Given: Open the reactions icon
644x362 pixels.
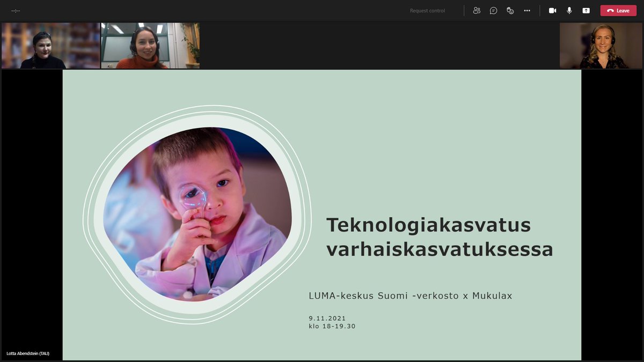Looking at the screenshot, I should click(x=510, y=11).
